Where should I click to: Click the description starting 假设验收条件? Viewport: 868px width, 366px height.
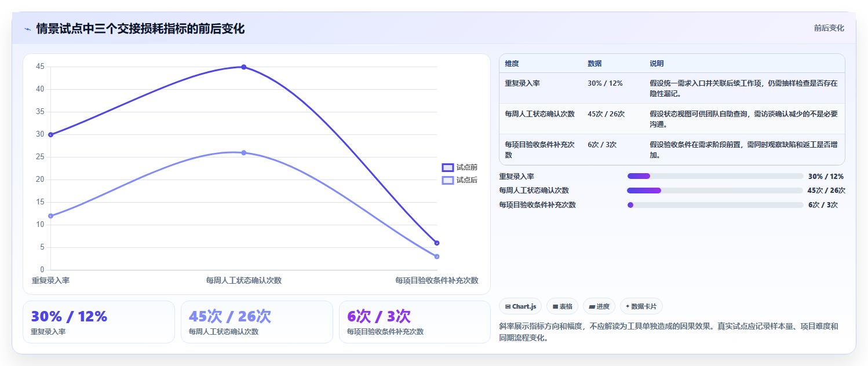pos(744,150)
